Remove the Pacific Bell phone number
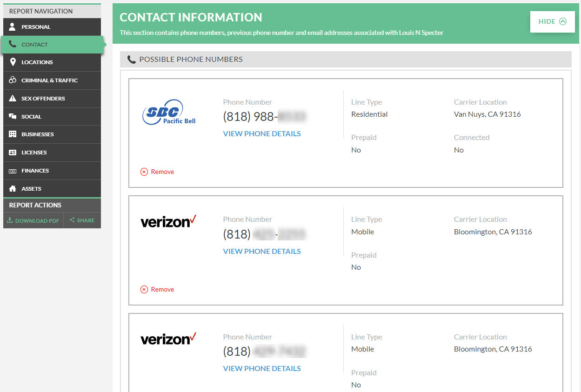The height and width of the screenshot is (392, 581). 157,172
